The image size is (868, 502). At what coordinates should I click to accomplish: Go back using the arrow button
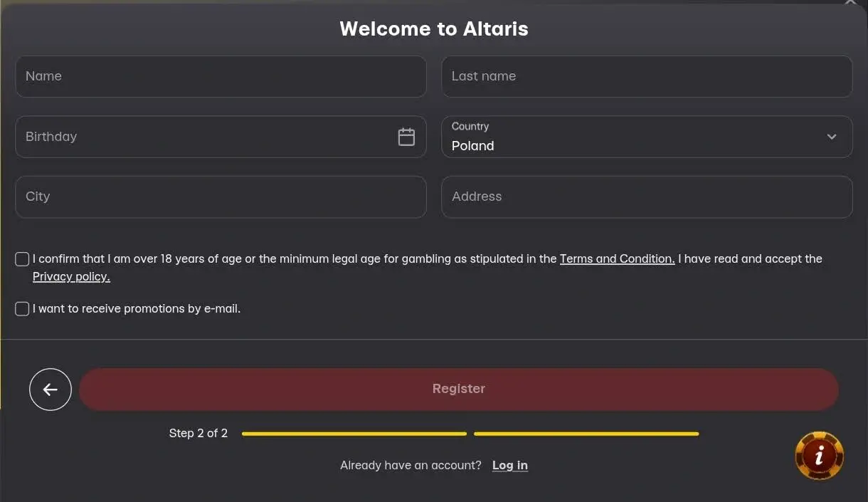point(51,389)
